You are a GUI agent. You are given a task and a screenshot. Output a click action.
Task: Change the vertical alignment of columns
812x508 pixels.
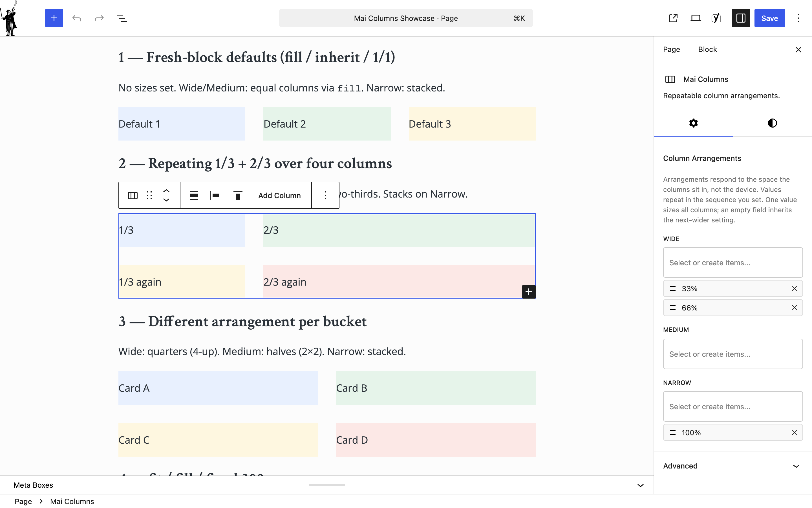238,195
